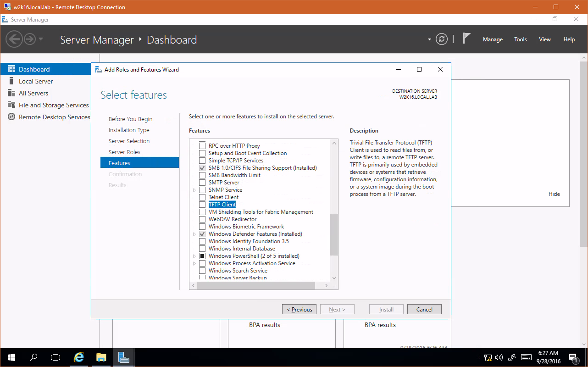Enable the Telnet Client feature checkbox
This screenshot has width=588, height=367.
pos(202,197)
